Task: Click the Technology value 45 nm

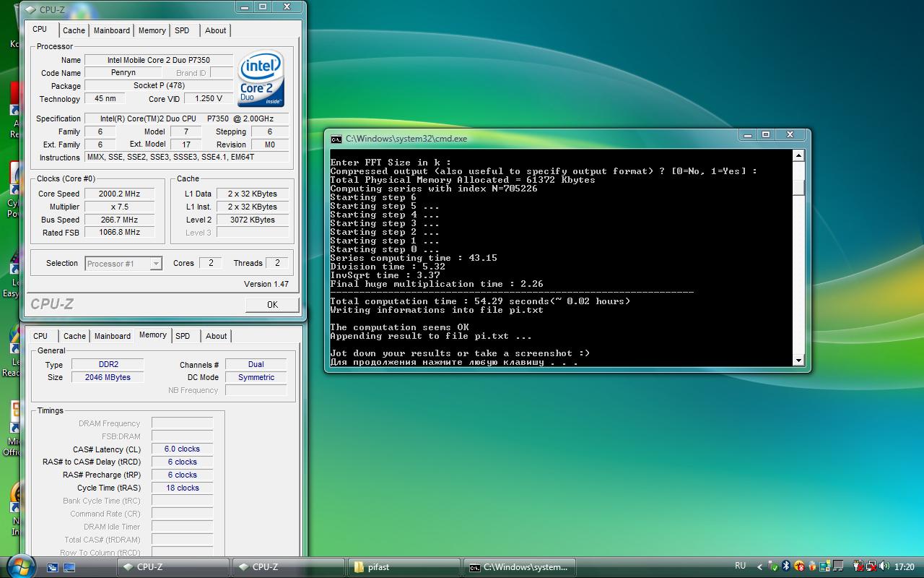Action: 105,99
